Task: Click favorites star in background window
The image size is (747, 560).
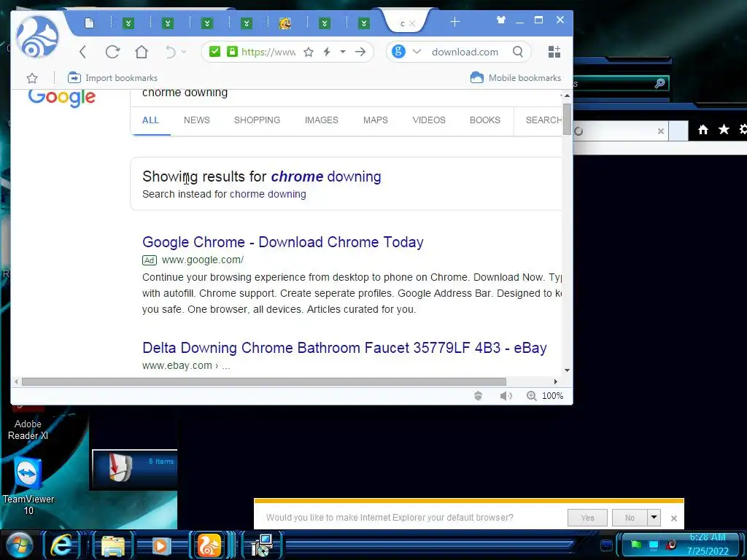Action: click(724, 129)
